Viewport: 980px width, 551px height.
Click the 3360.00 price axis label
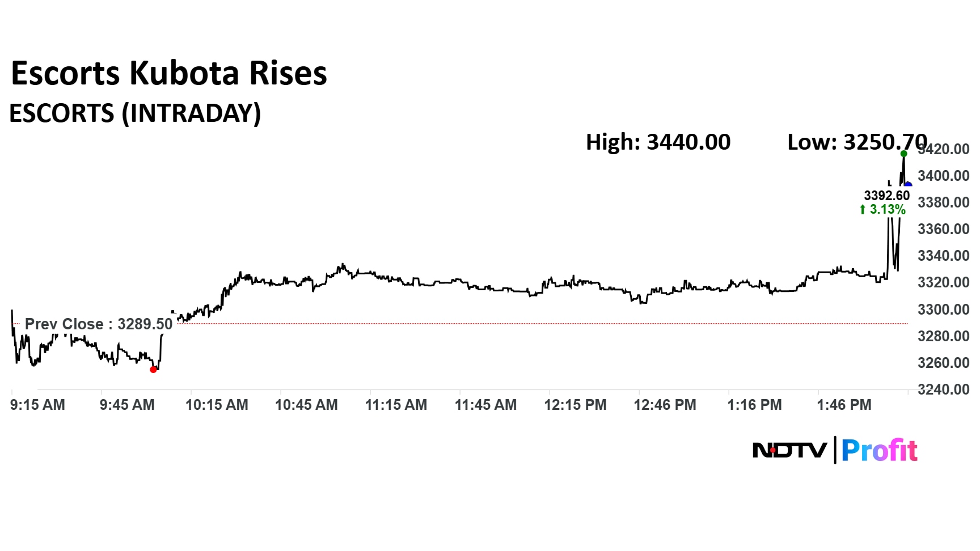pos(943,229)
